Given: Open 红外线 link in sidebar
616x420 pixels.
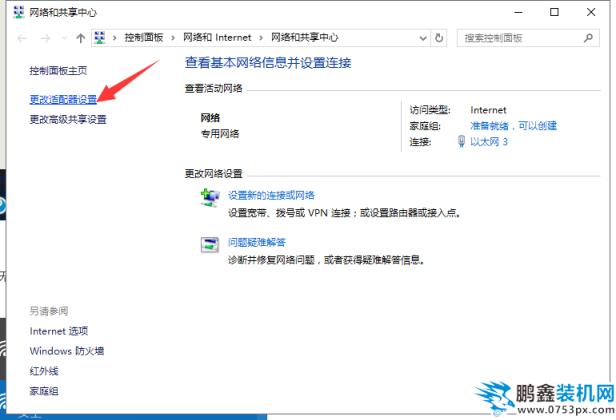Looking at the screenshot, I should 44,371.
